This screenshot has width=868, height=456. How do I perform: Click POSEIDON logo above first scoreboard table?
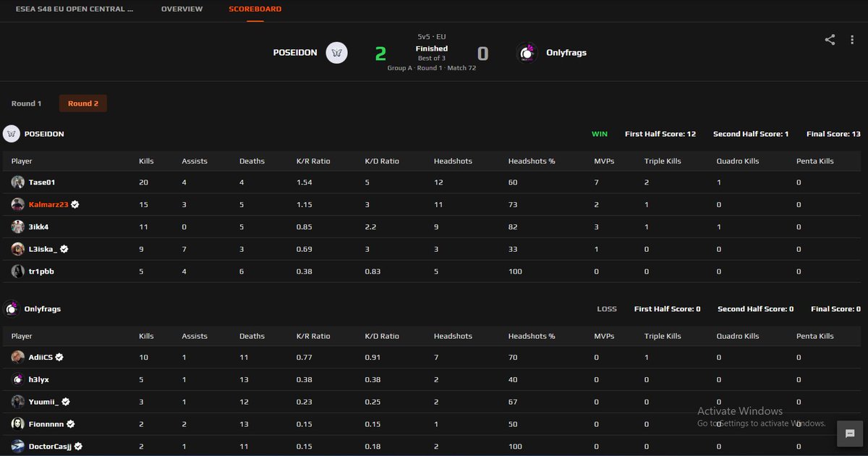tap(12, 134)
